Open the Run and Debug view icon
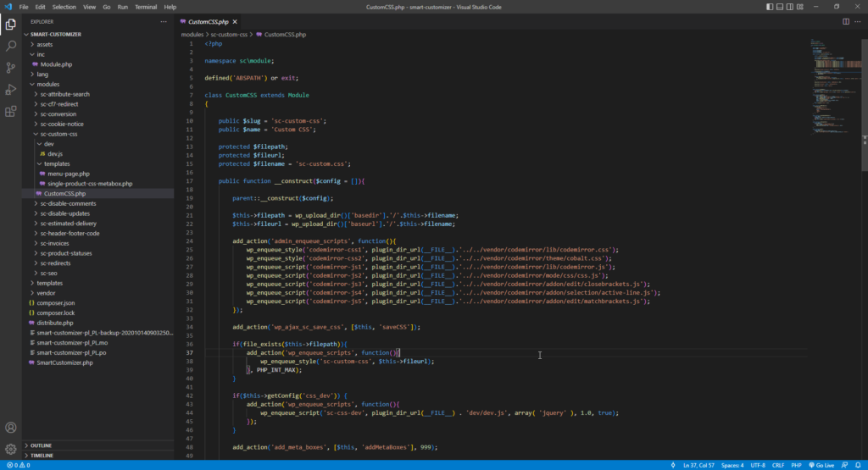The image size is (868, 470). [10, 90]
